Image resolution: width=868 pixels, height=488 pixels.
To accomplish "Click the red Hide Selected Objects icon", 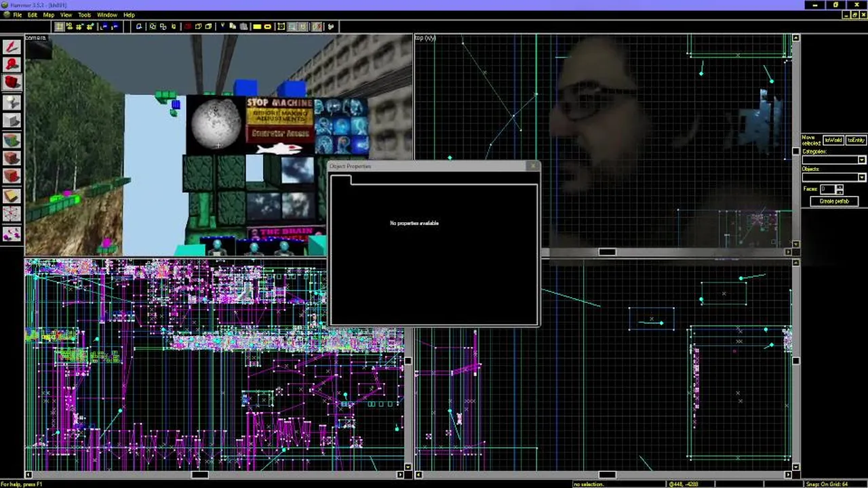I will (x=188, y=26).
